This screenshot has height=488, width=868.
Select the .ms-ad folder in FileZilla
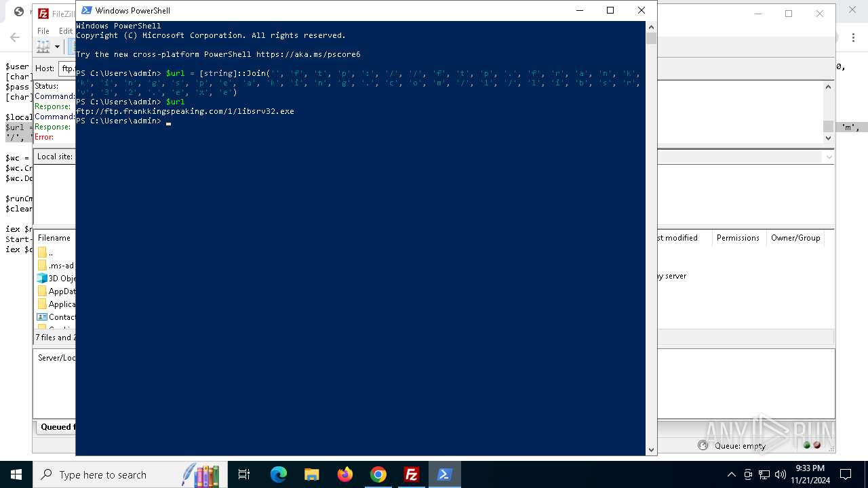click(x=56, y=265)
